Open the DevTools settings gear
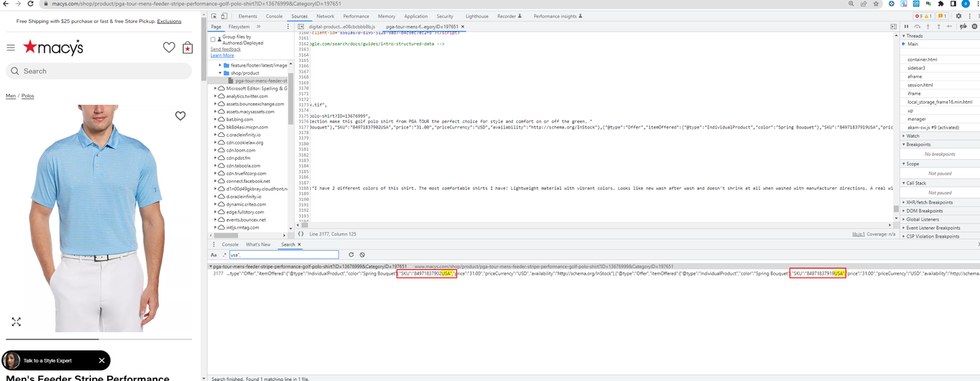The width and height of the screenshot is (980, 381). (x=959, y=16)
